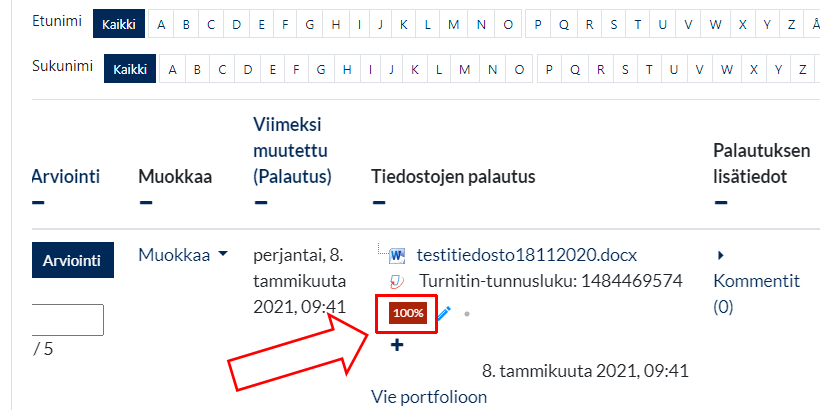Click the plus icon below similarity score
820x410 pixels.
click(x=396, y=345)
